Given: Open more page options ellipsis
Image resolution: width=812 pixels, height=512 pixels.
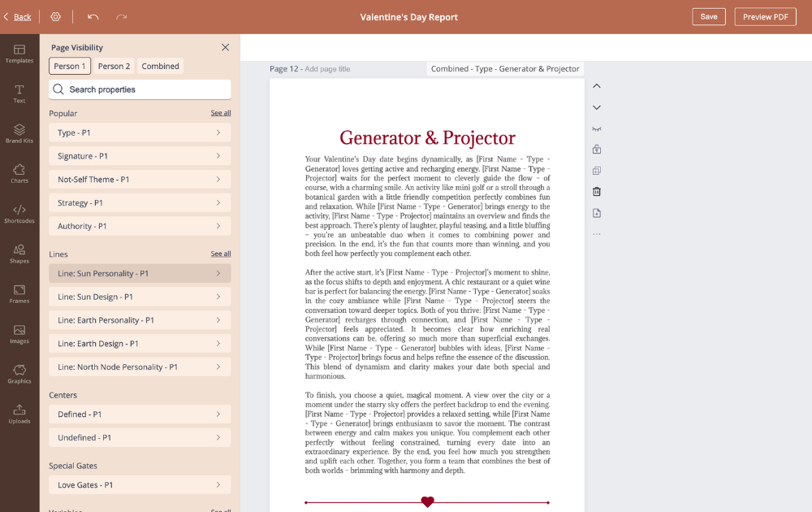Looking at the screenshot, I should click(597, 234).
